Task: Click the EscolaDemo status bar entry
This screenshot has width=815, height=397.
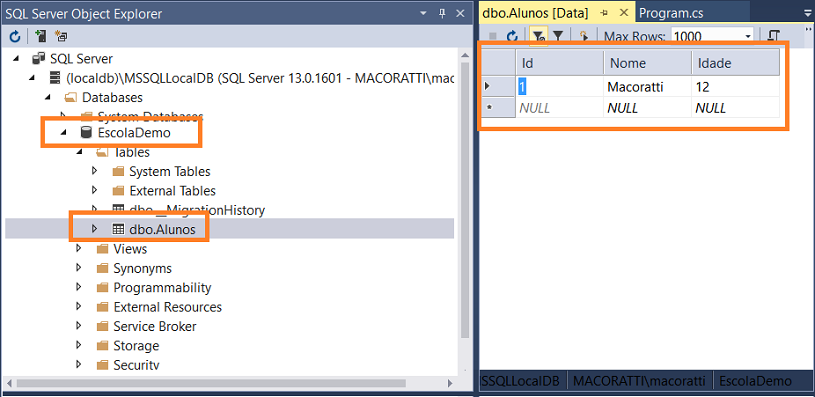Action: (755, 380)
